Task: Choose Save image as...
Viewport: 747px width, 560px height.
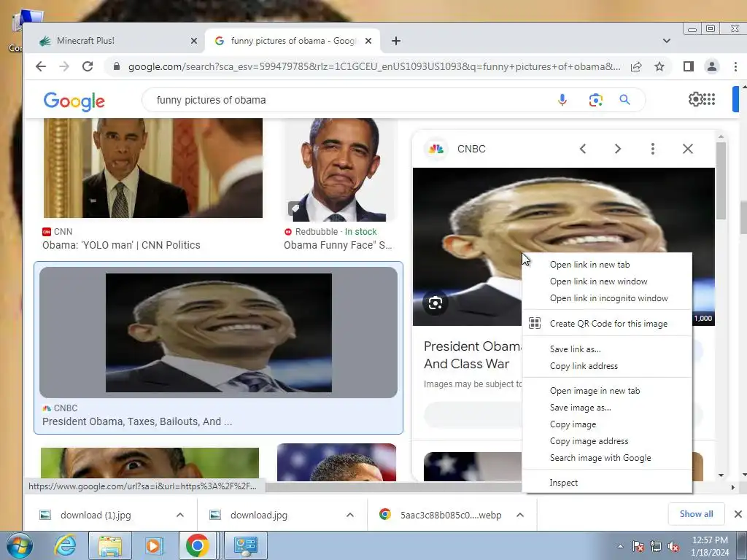Action: tap(607, 408)
